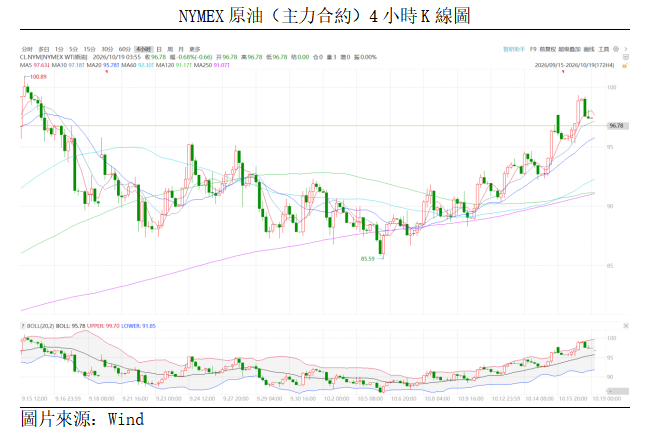The image size is (646, 445).
Task: Select the 多日 multi-day tab
Action: pyautogui.click(x=44, y=49)
